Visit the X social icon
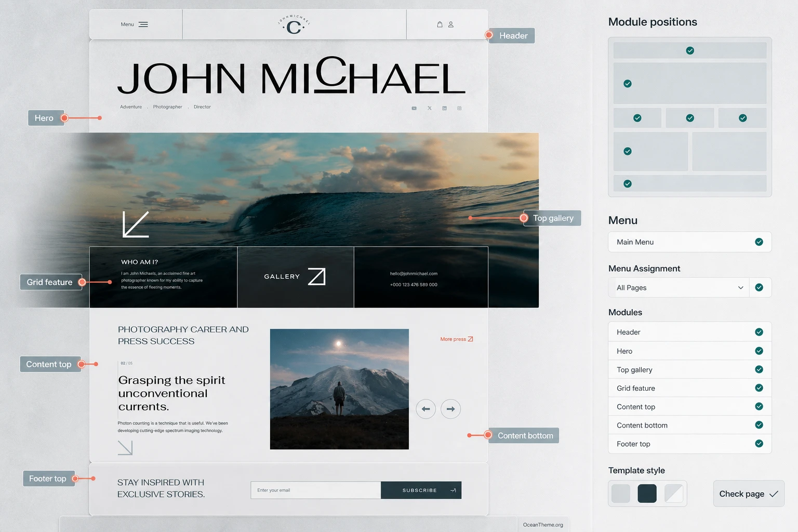Image resolution: width=798 pixels, height=532 pixels. (x=429, y=108)
